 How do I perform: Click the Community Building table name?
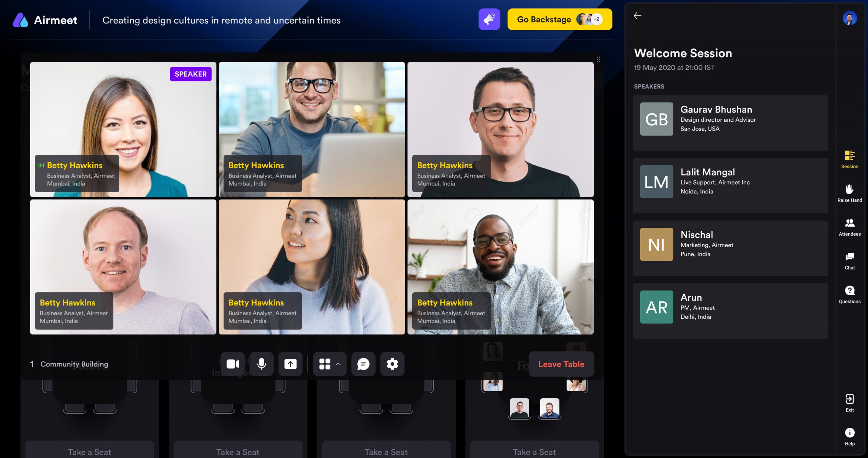tap(74, 364)
